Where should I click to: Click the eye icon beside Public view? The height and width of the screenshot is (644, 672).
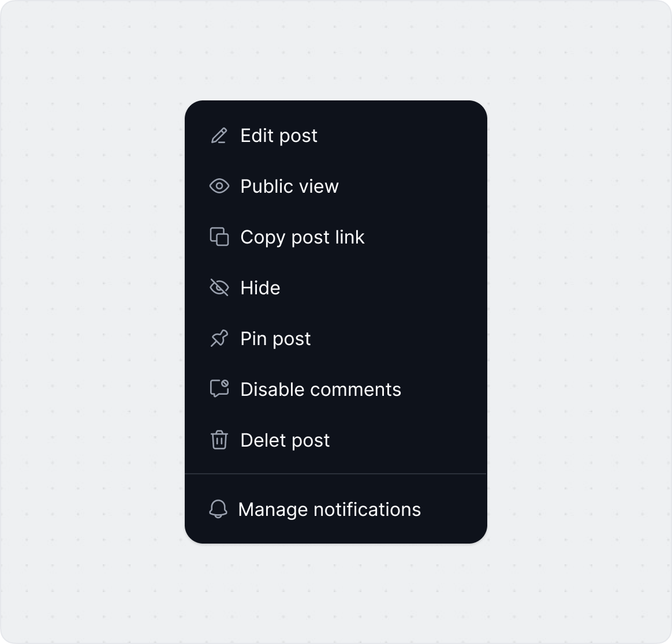click(x=219, y=186)
